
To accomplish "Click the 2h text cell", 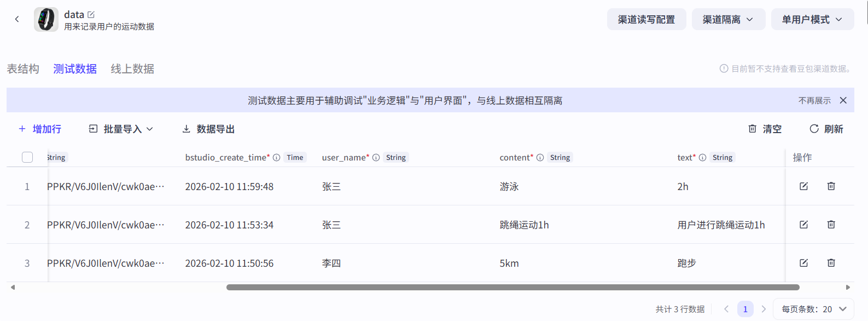I will tap(683, 187).
